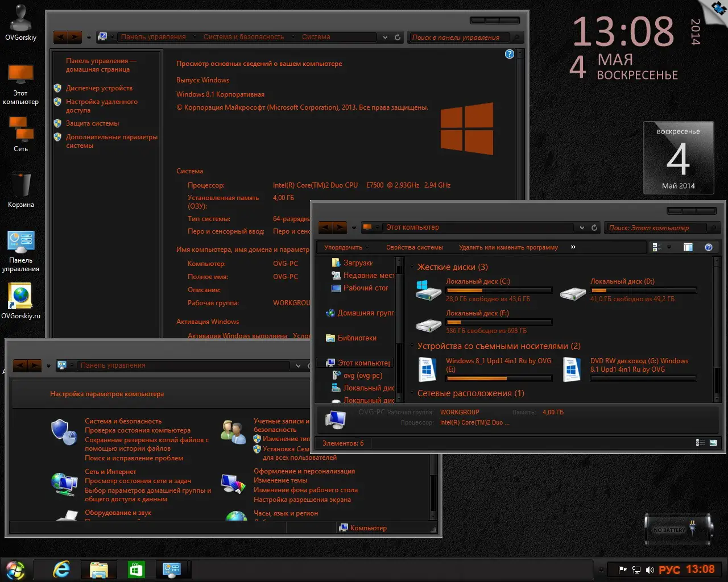This screenshot has height=582, width=728.
Task: Click the help question mark in System window
Action: [x=510, y=54]
